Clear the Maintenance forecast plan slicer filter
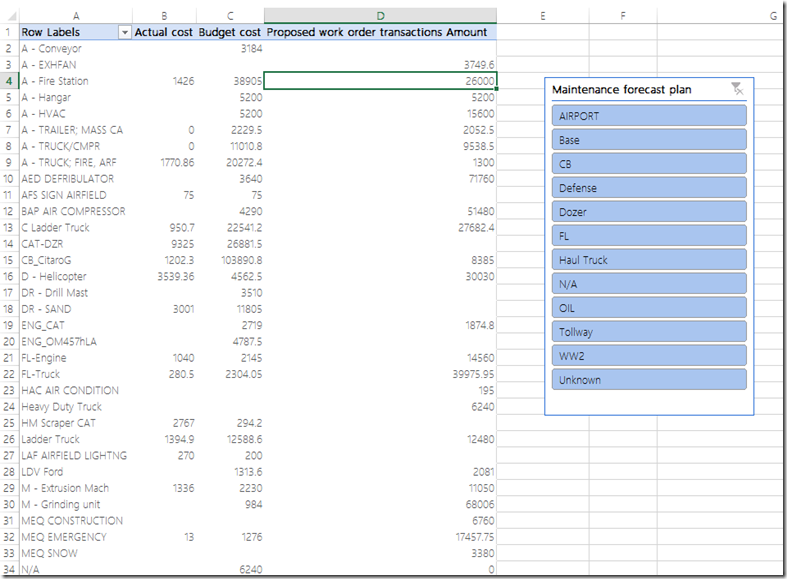This screenshot has height=579, width=787. [x=737, y=90]
